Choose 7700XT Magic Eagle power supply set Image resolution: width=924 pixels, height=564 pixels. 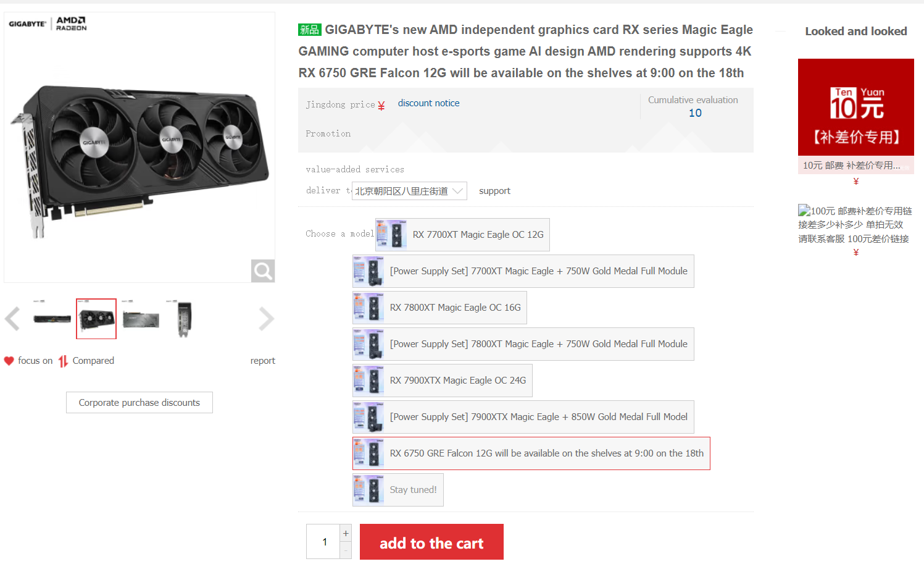(x=523, y=271)
